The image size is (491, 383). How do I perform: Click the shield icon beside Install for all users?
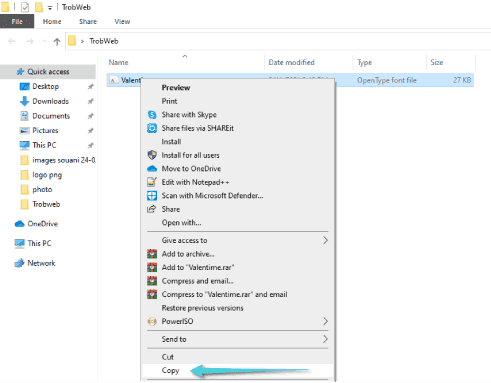point(152,155)
